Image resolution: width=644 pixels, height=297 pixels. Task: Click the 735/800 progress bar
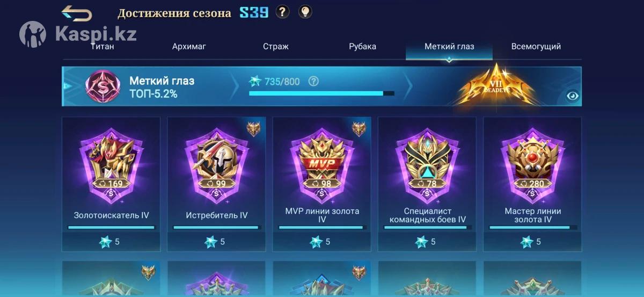(321, 93)
